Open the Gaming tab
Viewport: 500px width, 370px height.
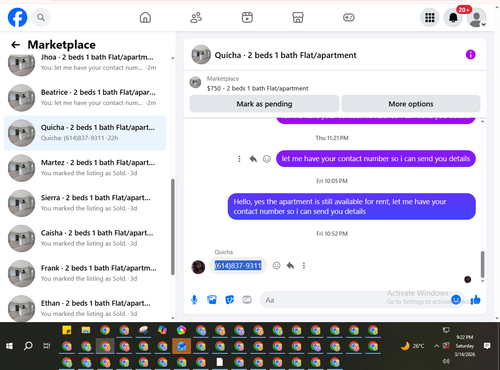[349, 17]
